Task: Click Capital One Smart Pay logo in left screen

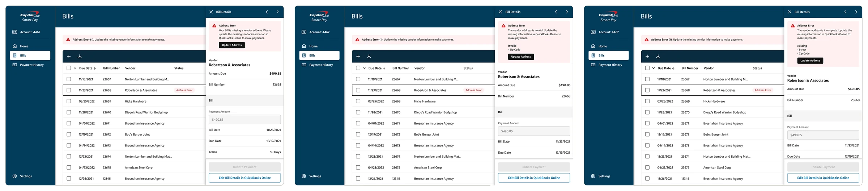Action: [30, 17]
